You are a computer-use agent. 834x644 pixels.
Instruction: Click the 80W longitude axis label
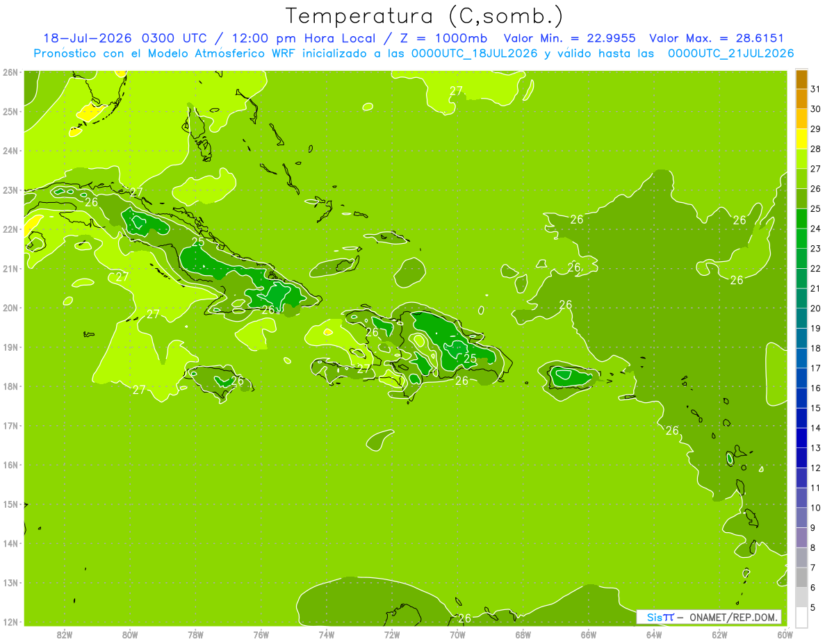[129, 634]
